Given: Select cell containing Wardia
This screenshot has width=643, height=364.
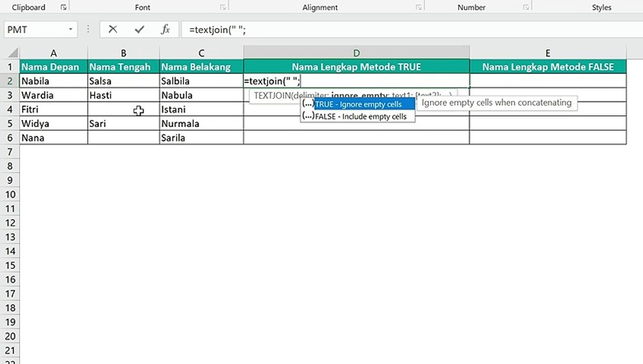Looking at the screenshot, I should (x=54, y=95).
